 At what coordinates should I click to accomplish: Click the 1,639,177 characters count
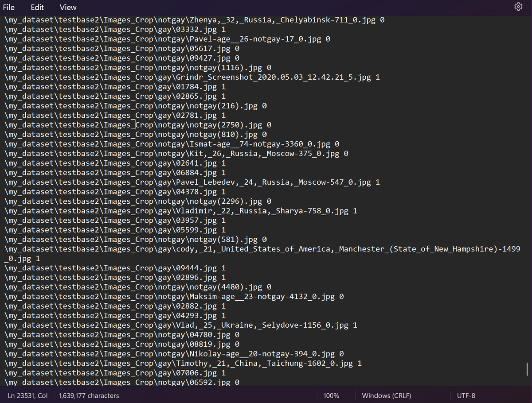89,395
